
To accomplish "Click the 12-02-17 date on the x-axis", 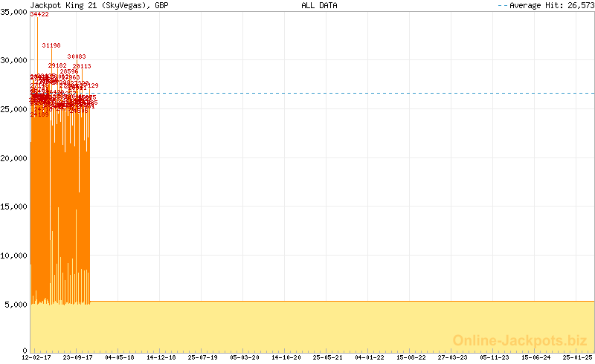I will point(36,357).
